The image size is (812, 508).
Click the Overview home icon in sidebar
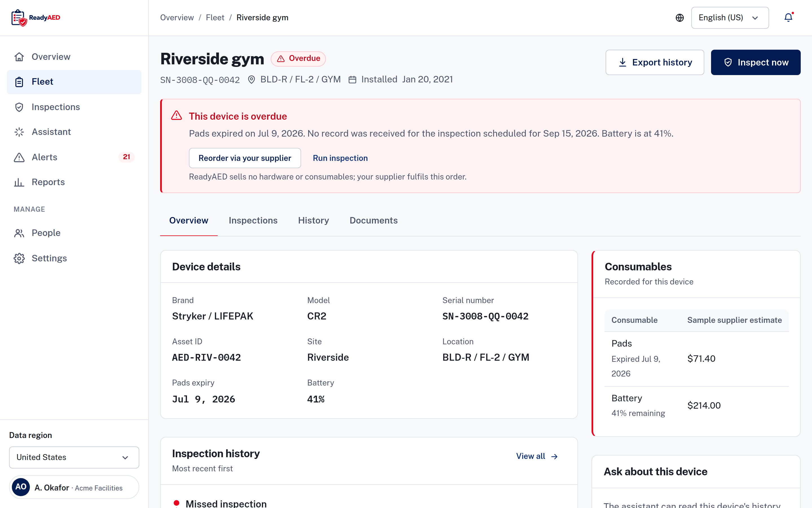pos(19,57)
